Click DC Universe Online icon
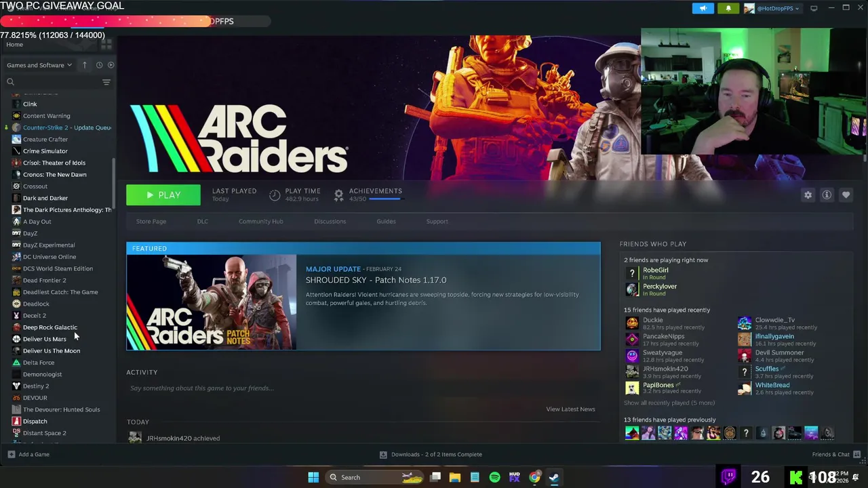 point(16,257)
